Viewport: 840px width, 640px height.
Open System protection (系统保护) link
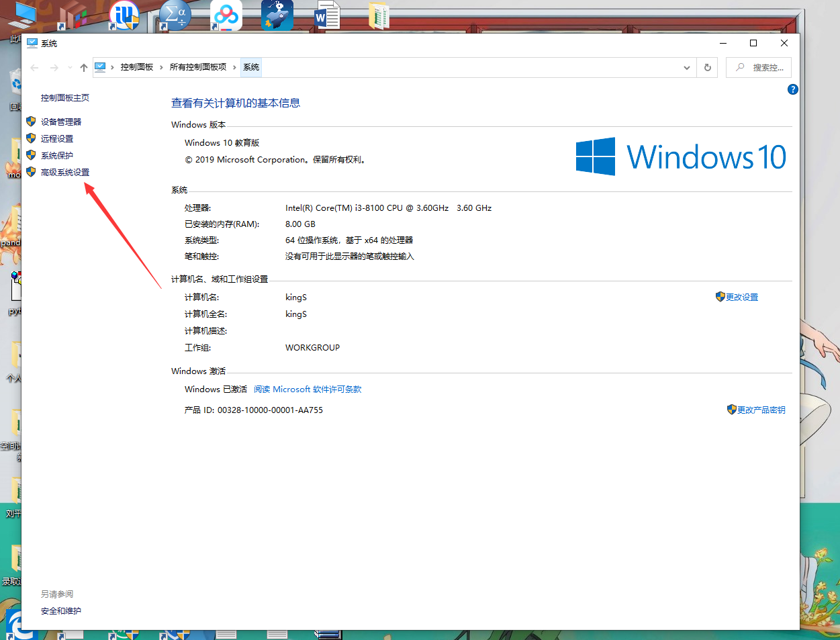click(x=57, y=156)
